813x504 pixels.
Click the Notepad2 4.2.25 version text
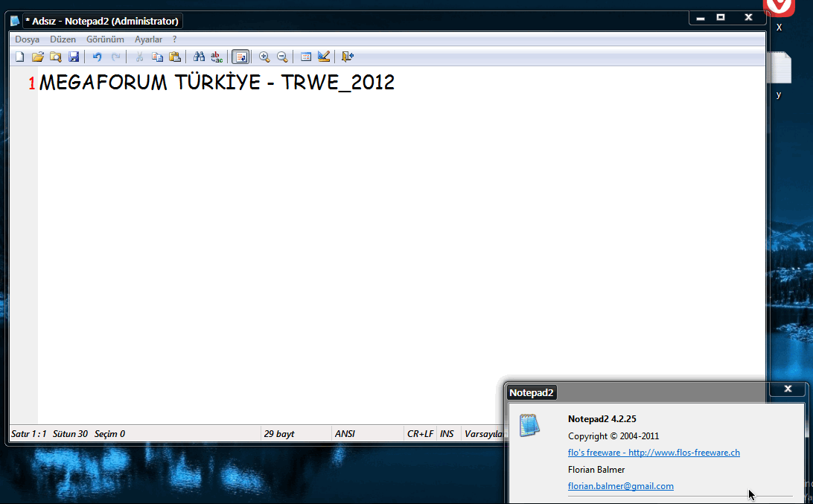click(x=602, y=419)
